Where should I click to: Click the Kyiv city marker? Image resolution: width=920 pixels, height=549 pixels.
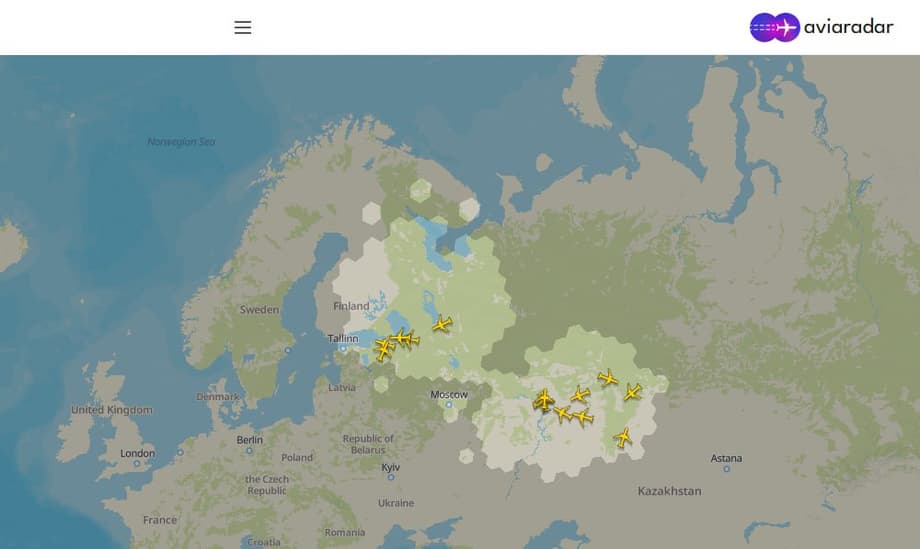(x=390, y=477)
